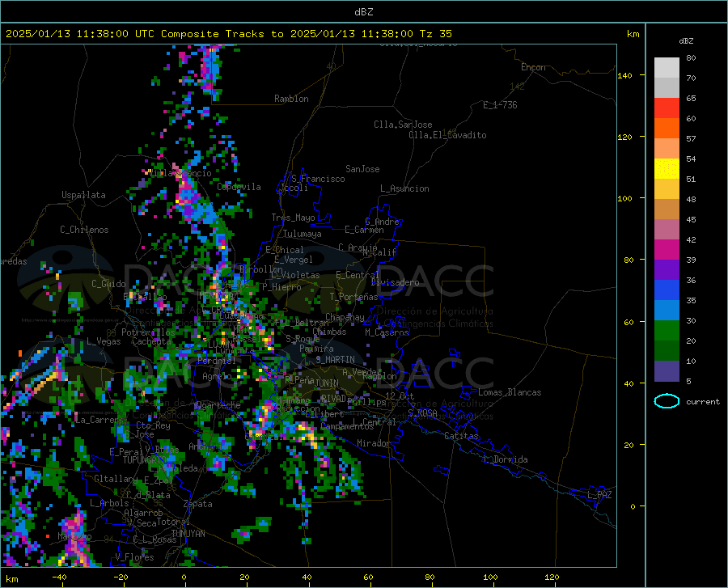
Task: Click the C_Chilenos place label
Action: [84, 230]
